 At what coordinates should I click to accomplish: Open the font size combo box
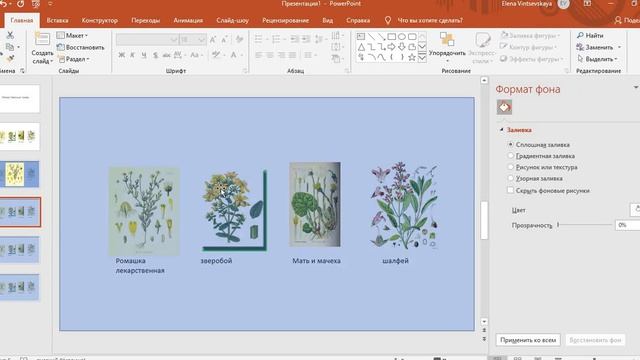193,40
